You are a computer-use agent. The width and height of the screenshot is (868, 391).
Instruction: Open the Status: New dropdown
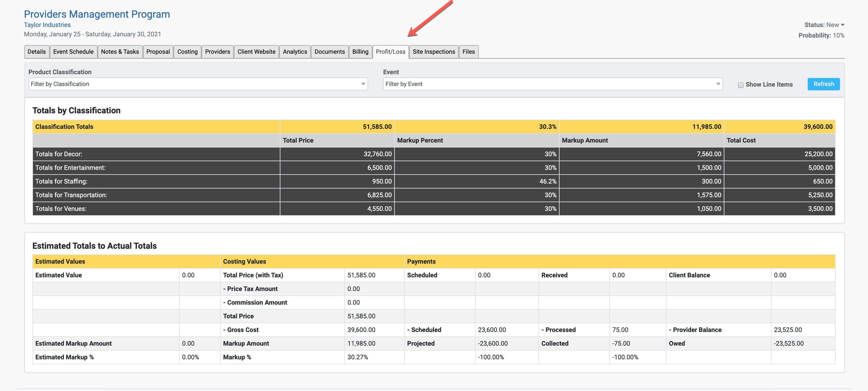pos(824,25)
